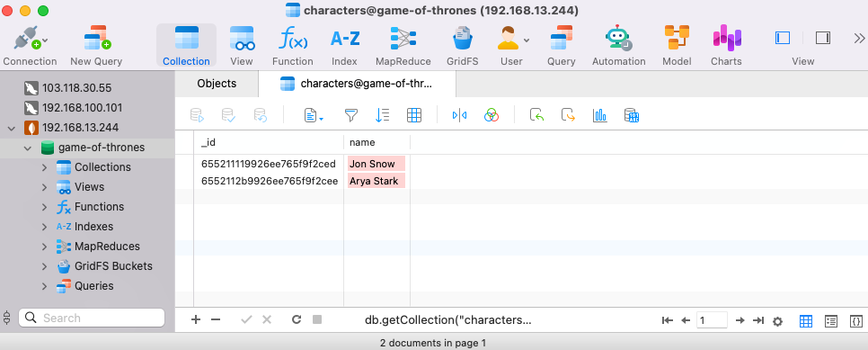The height and width of the screenshot is (350, 868).
Task: Show more toolbar items via the double chevron
Action: coord(859,38)
